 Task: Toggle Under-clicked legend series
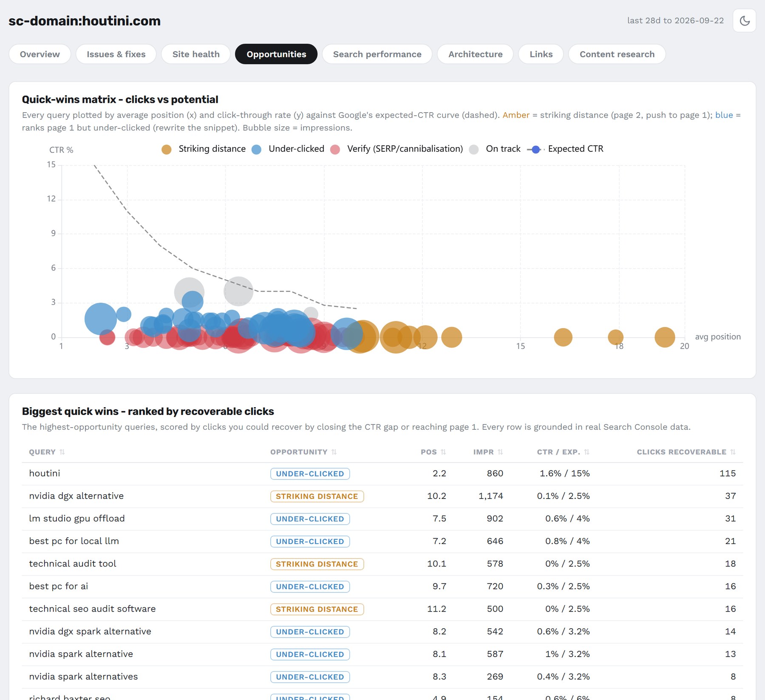288,149
